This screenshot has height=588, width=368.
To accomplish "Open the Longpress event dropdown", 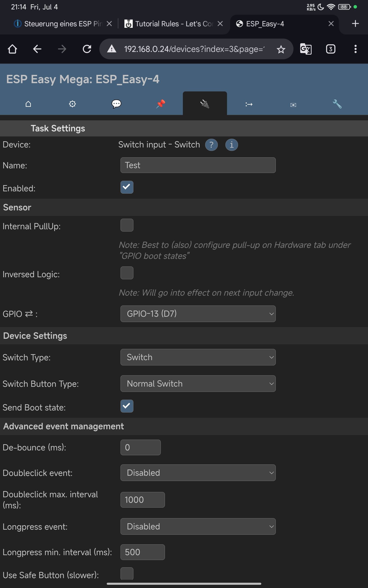I will (198, 526).
